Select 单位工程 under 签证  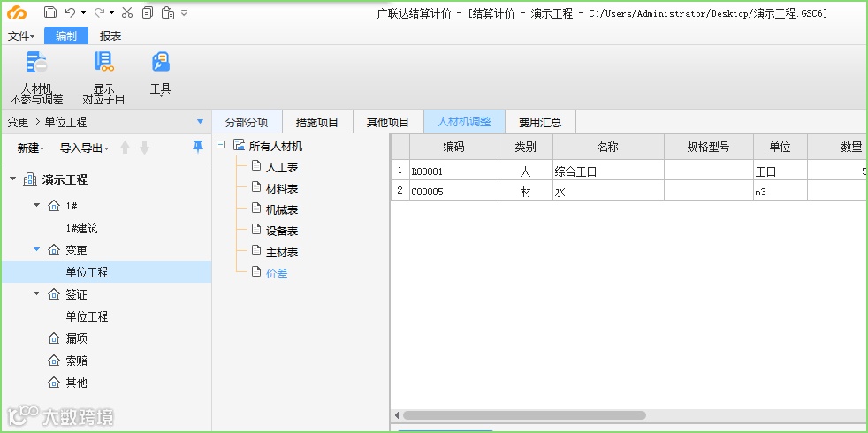pyautogui.click(x=87, y=316)
